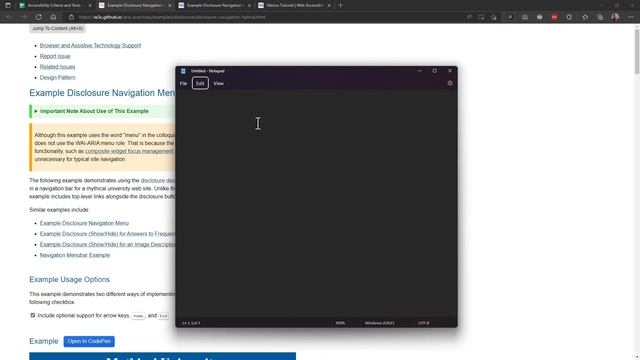Screen dimensions: 640x360
Task: Click Windows (CRLF) in Notepad status bar
Action: pyautogui.click(x=380, y=323)
